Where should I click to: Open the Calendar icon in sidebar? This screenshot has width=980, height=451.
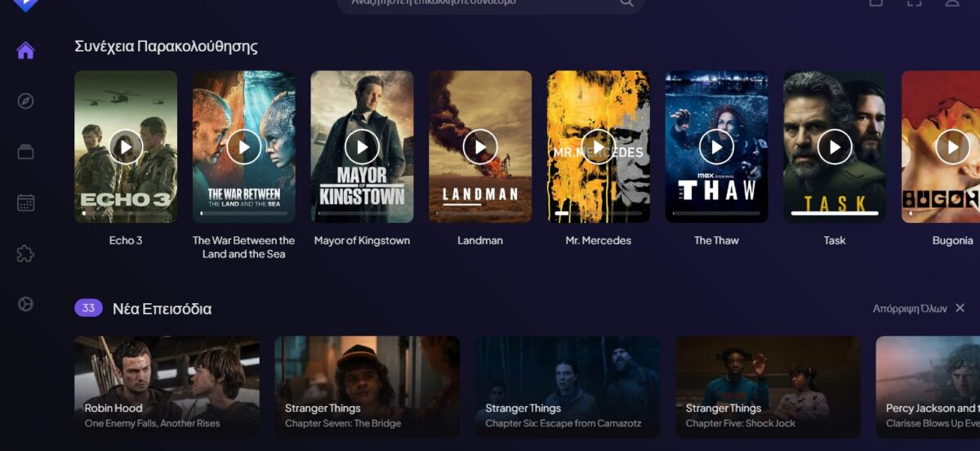(25, 203)
